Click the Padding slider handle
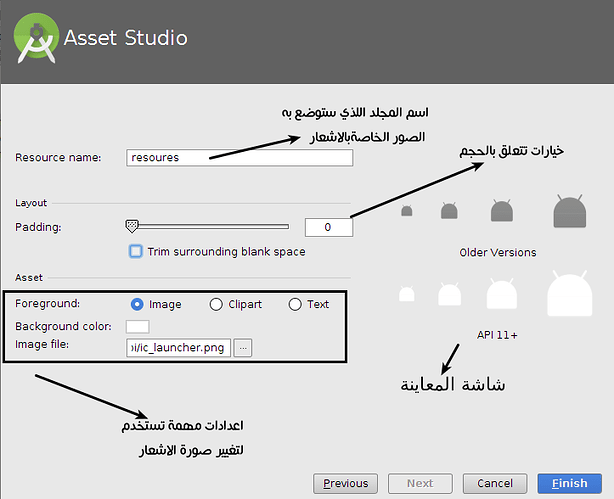This screenshot has width=614, height=499. click(x=132, y=227)
